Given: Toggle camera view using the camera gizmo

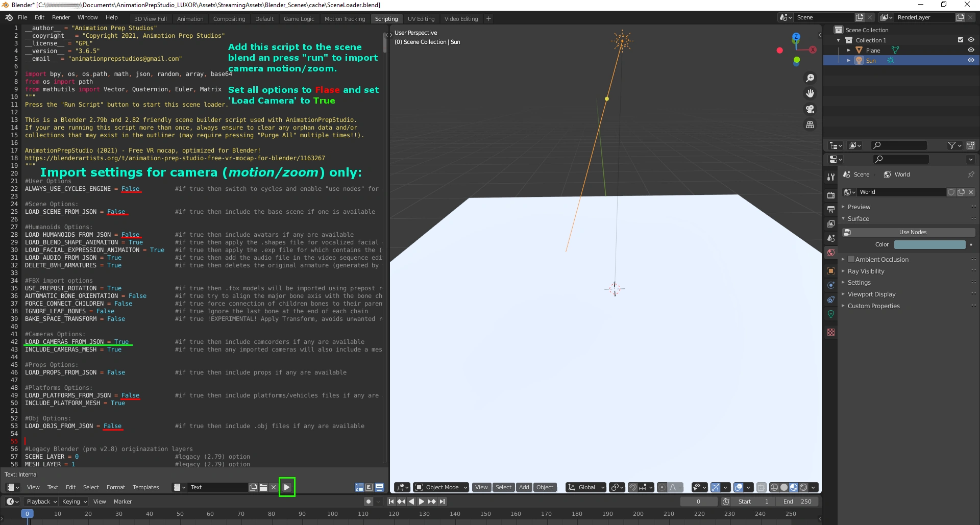Looking at the screenshot, I should pos(810,109).
